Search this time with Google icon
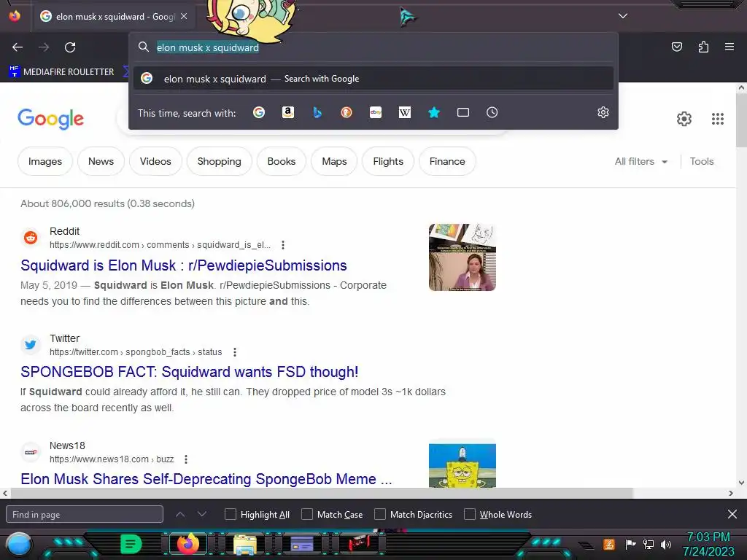747x560 pixels. tap(259, 112)
